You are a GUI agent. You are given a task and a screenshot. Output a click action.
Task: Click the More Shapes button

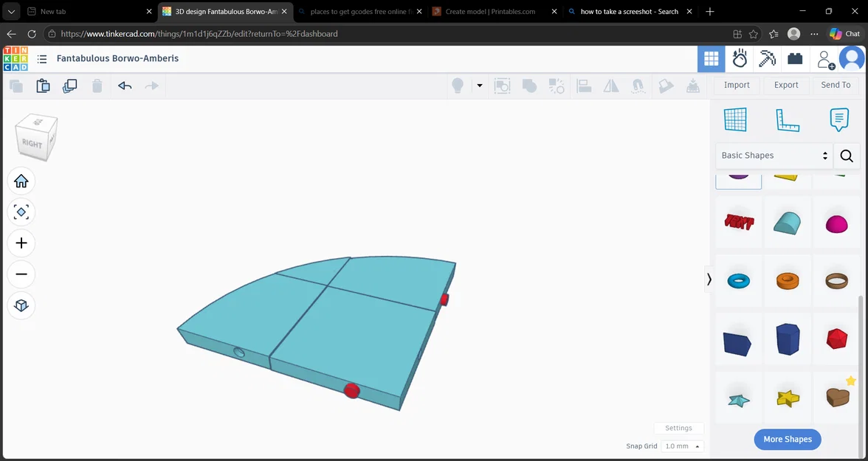[787, 440]
